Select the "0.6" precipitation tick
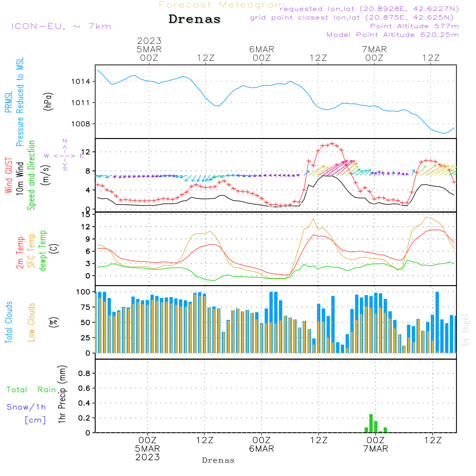The width and height of the screenshot is (476, 476). click(x=84, y=388)
